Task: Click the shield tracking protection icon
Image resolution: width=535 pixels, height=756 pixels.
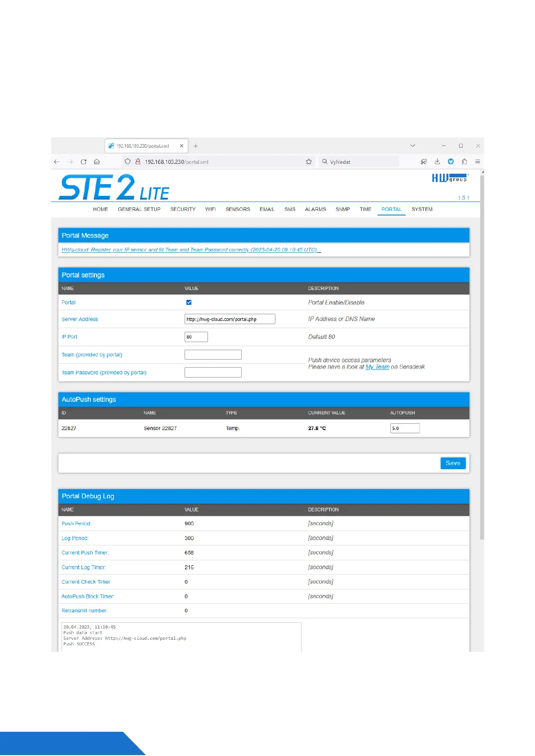Action: 128,162
